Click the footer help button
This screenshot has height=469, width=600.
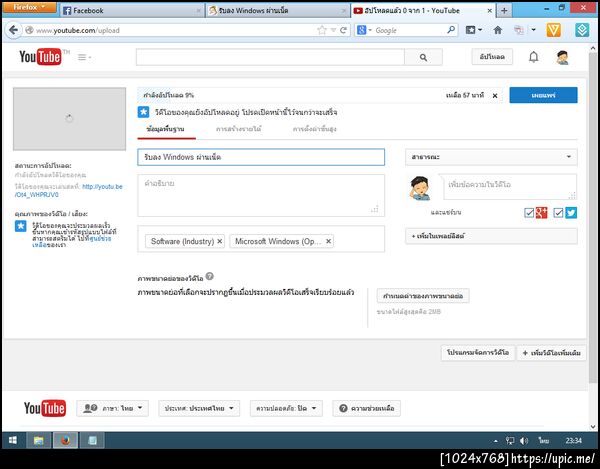point(367,408)
